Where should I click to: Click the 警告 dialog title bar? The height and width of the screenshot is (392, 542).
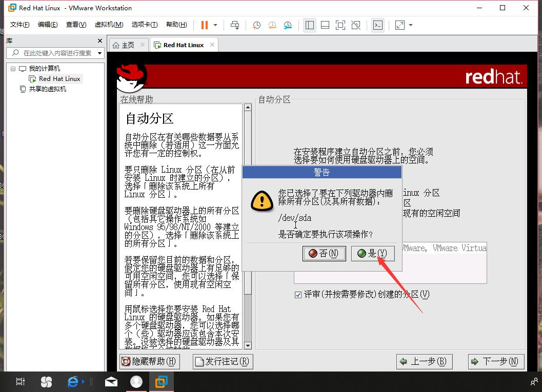[322, 172]
